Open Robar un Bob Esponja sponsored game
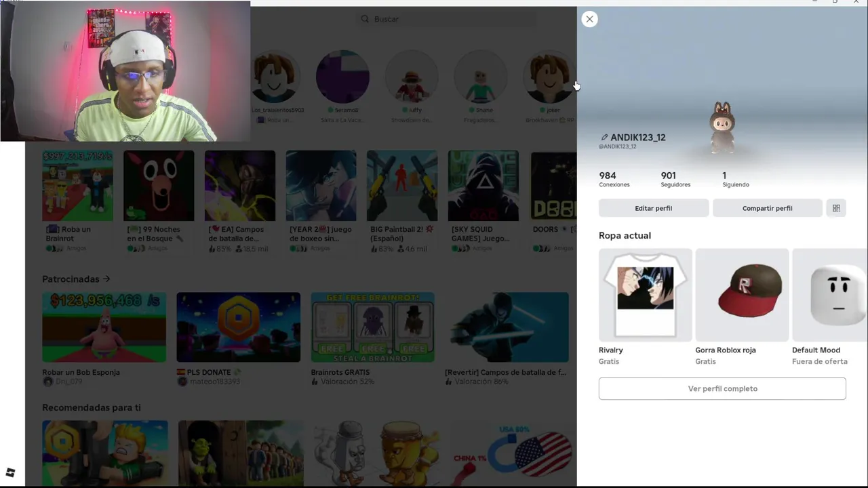The width and height of the screenshot is (868, 488). click(104, 339)
